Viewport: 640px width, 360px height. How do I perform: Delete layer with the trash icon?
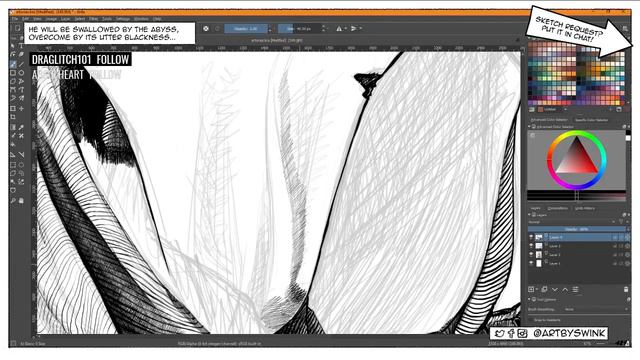tap(626, 289)
